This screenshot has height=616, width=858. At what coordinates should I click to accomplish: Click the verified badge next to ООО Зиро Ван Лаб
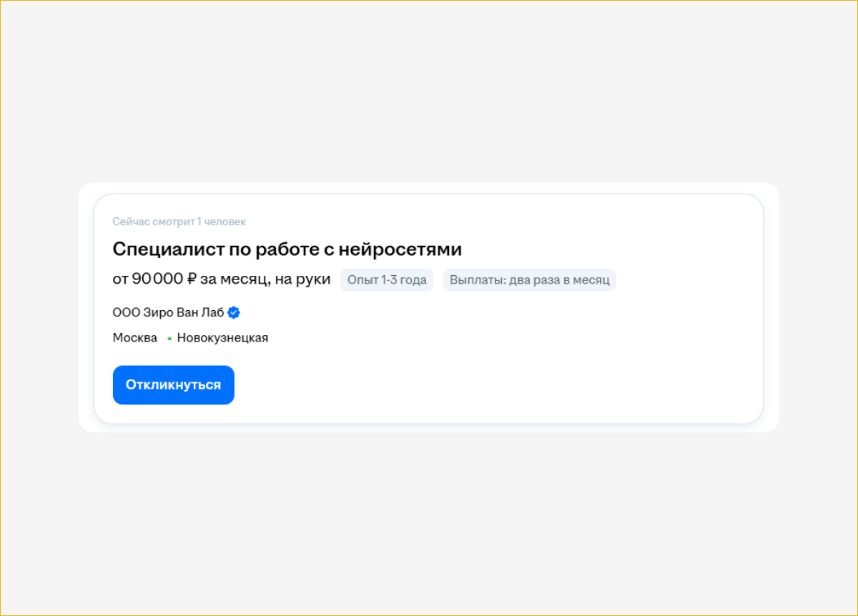tap(234, 312)
